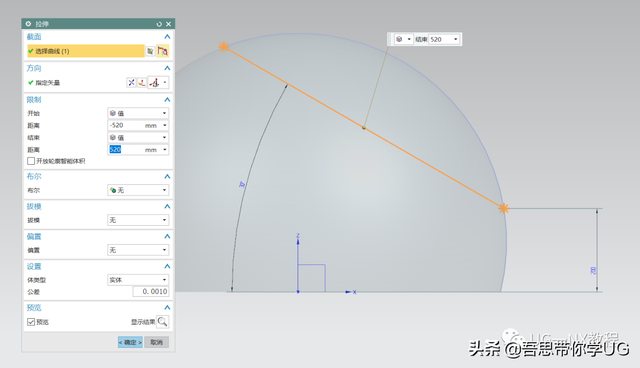Click the 指定矢量 label
The width and height of the screenshot is (640, 368).
pyautogui.click(x=47, y=83)
